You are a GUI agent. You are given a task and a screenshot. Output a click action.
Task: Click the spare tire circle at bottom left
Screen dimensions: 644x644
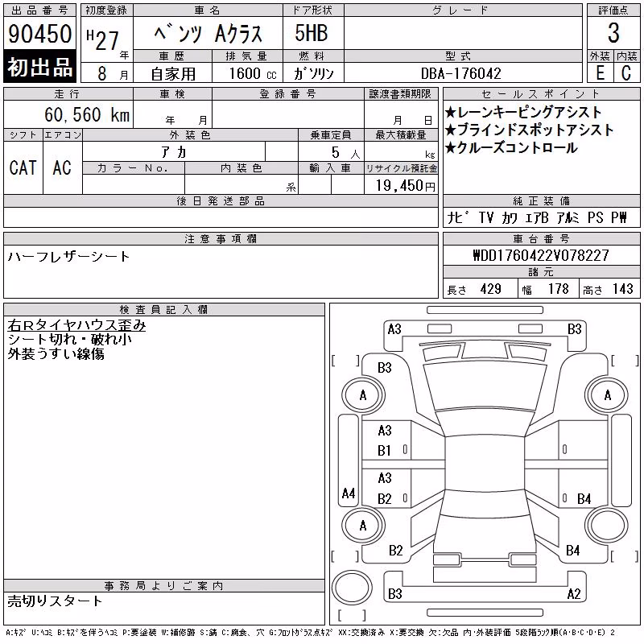pyautogui.click(x=352, y=588)
